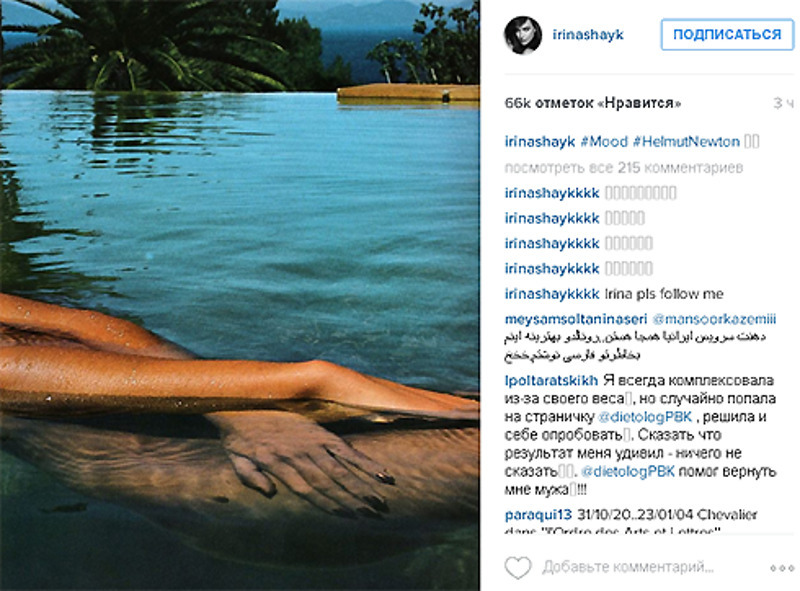Screen dimensions: 800x591
Task: Click into the Добавьте комментарий field
Action: (x=628, y=567)
